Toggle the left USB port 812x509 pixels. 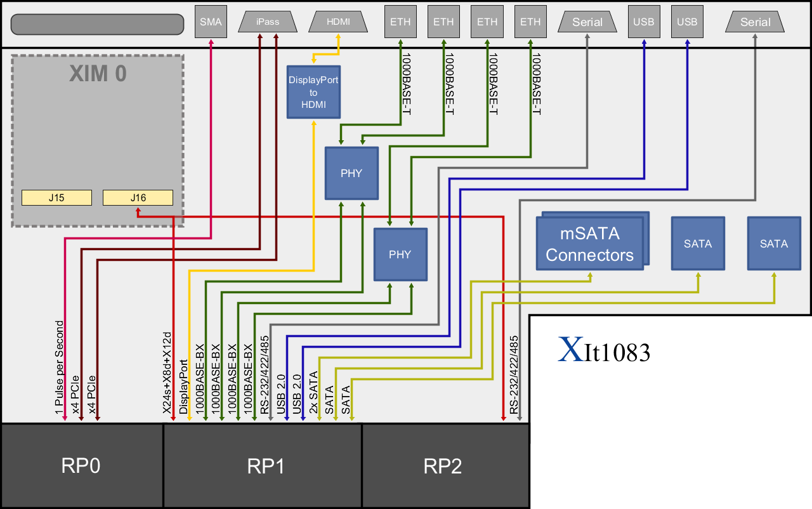tap(644, 21)
